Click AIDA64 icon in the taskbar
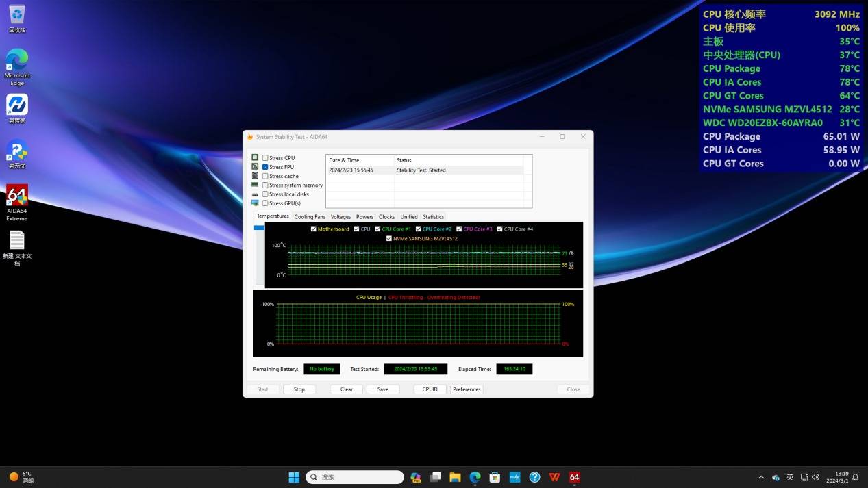The width and height of the screenshot is (868, 488). click(574, 477)
